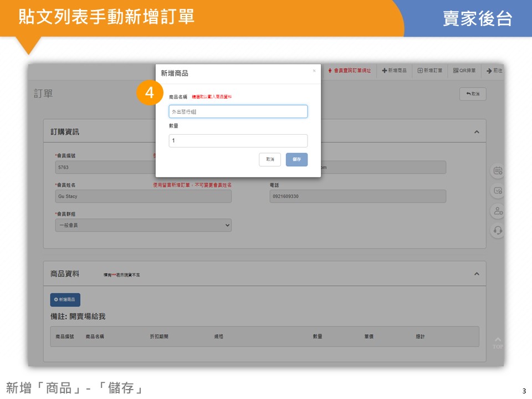Image resolution: width=532 pixels, height=399 pixels.
Task: Focus the 商品名稱 text field
Action: pyautogui.click(x=238, y=112)
